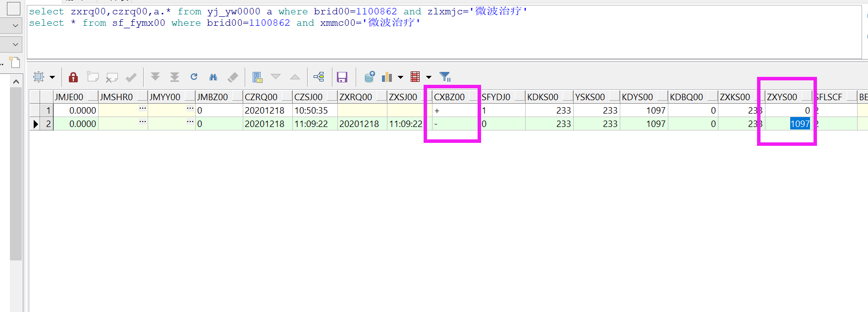868x312 pixels.
Task: Click the ZXYS00 column header
Action: click(788, 97)
